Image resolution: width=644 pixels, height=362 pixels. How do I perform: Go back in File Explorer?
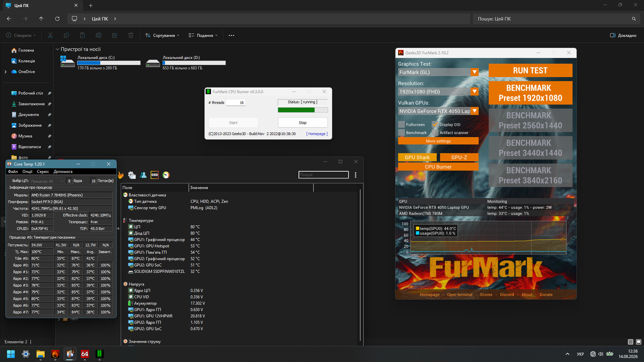pyautogui.click(x=9, y=19)
